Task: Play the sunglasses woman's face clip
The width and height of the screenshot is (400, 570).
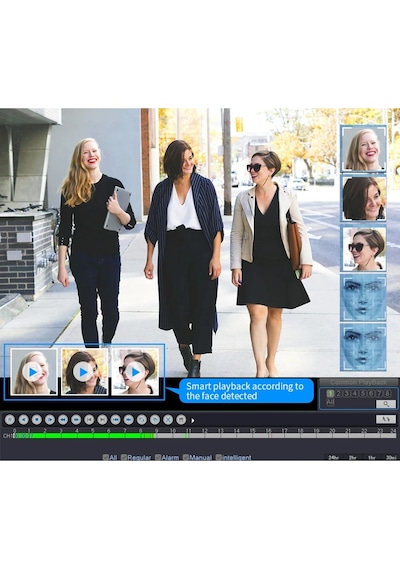Action: [135, 372]
